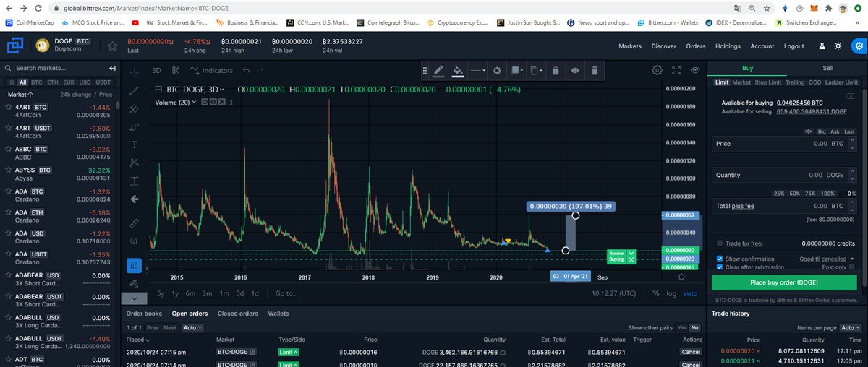This screenshot has width=868, height=367.
Task: Select Yes for show other pairs
Action: tap(681, 327)
